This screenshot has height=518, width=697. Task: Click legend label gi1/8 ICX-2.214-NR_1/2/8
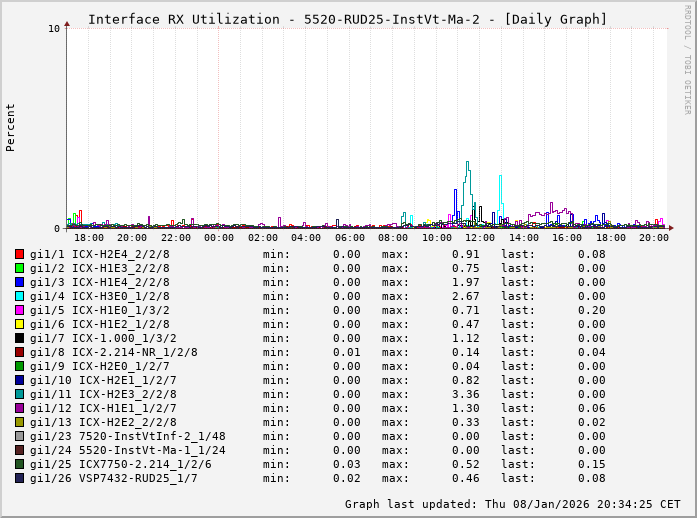click(x=114, y=353)
